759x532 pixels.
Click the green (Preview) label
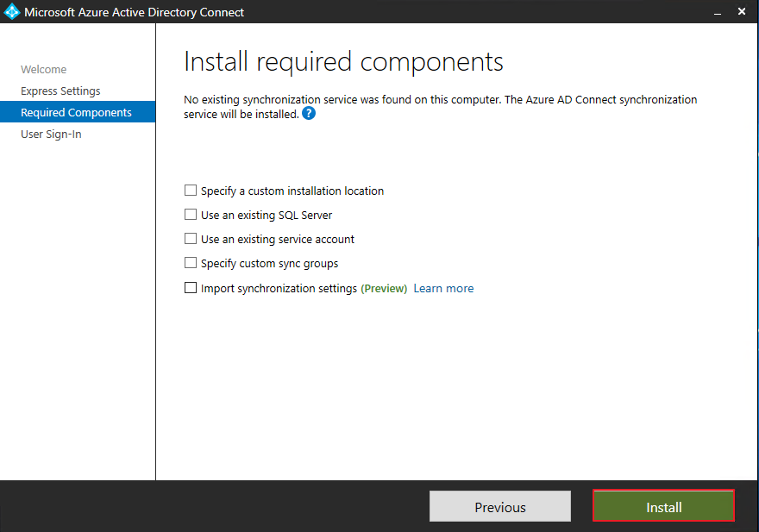pos(384,289)
